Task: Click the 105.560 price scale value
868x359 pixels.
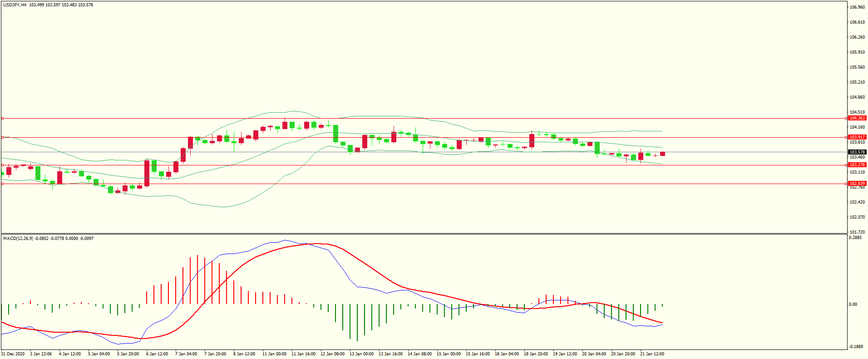Action: click(x=857, y=67)
